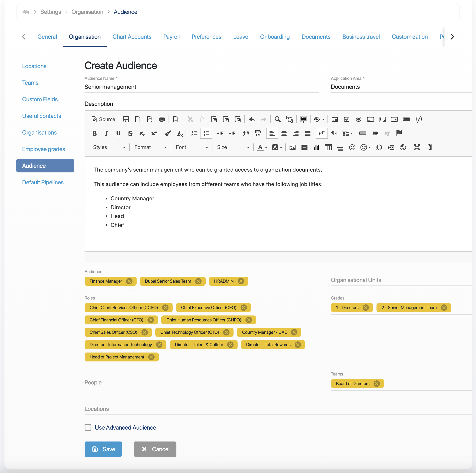Open the Customization tab
476x473 pixels.
[x=410, y=37]
